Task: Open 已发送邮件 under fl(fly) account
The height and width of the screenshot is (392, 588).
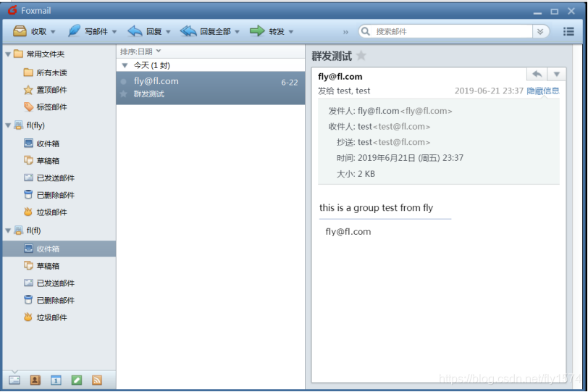Action: coord(49,178)
